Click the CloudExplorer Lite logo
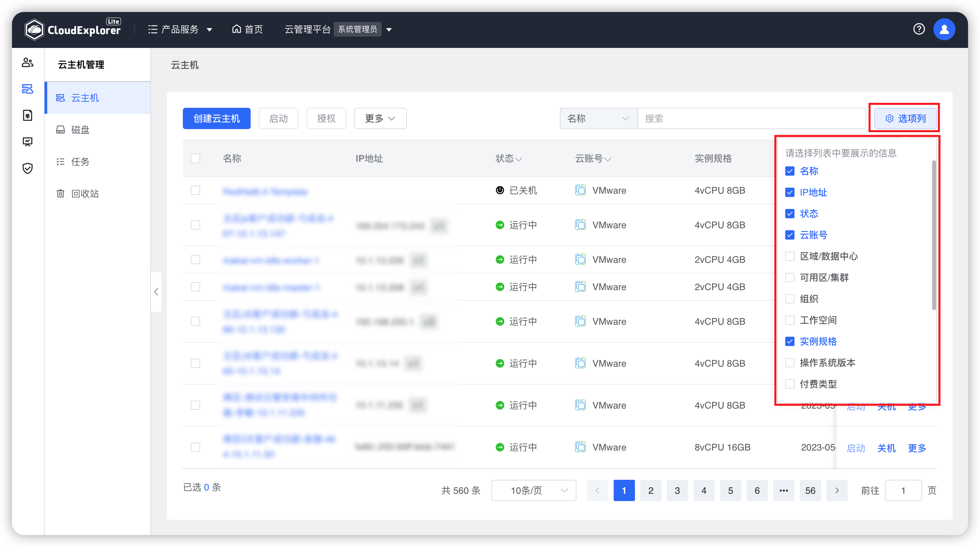The height and width of the screenshot is (547, 980). [72, 29]
